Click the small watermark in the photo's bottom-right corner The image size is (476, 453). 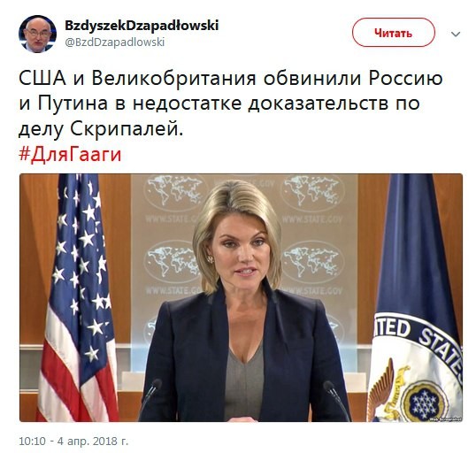tap(446, 419)
